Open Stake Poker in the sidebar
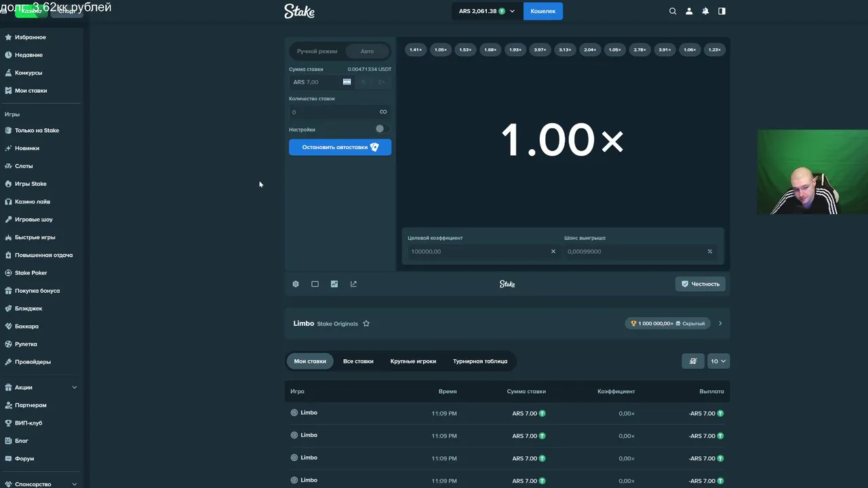 [x=31, y=273]
